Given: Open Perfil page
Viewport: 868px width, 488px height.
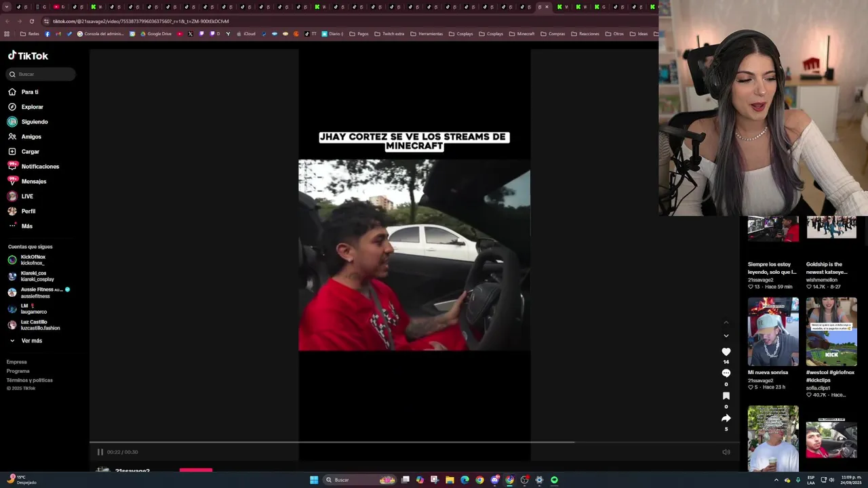Looking at the screenshot, I should click(22, 211).
